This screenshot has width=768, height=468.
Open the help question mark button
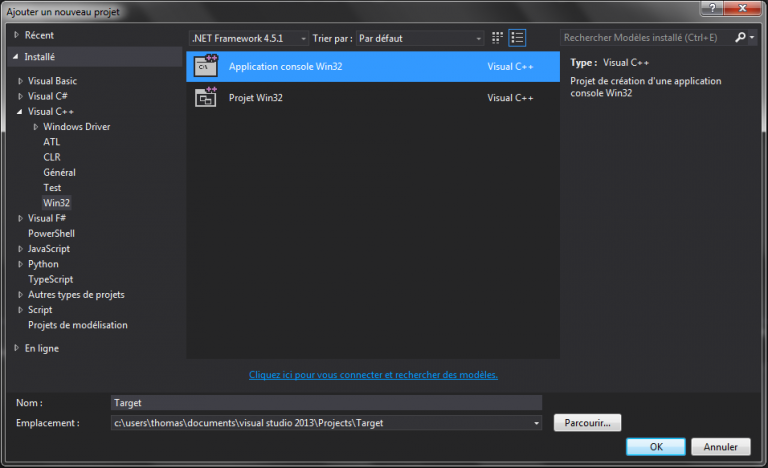point(712,8)
